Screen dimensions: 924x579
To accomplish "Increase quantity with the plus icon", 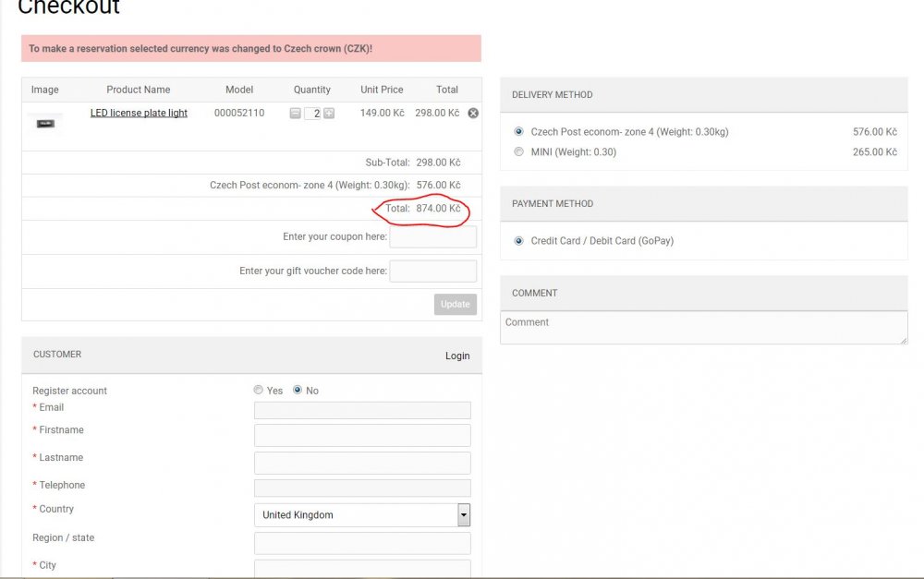I will (329, 113).
